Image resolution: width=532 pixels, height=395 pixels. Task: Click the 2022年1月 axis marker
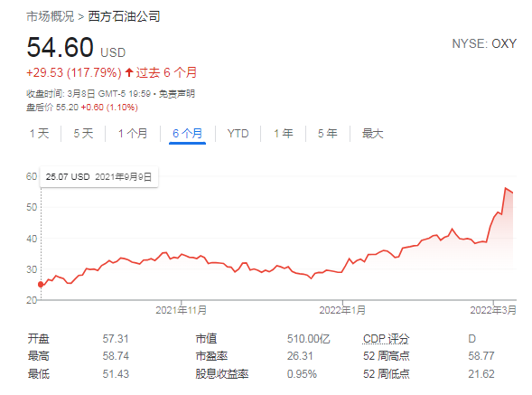click(342, 310)
